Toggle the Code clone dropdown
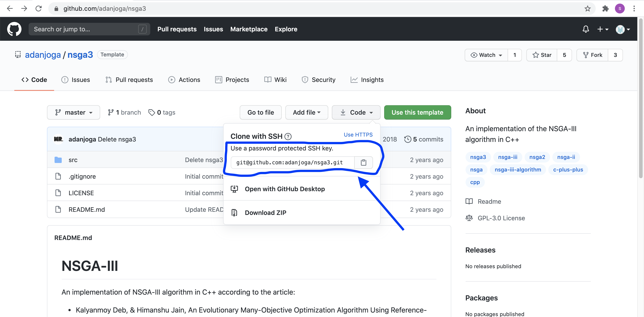The height and width of the screenshot is (317, 644). [356, 113]
